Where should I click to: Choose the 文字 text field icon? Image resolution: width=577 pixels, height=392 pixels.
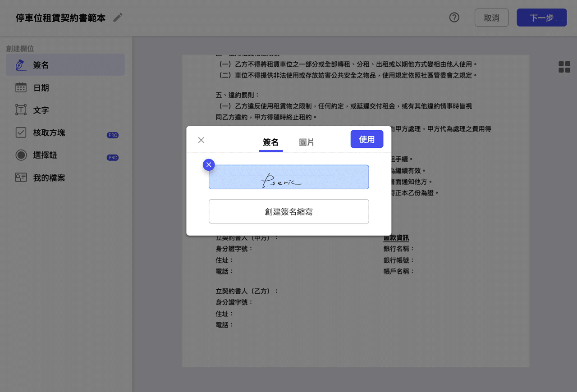(21, 110)
